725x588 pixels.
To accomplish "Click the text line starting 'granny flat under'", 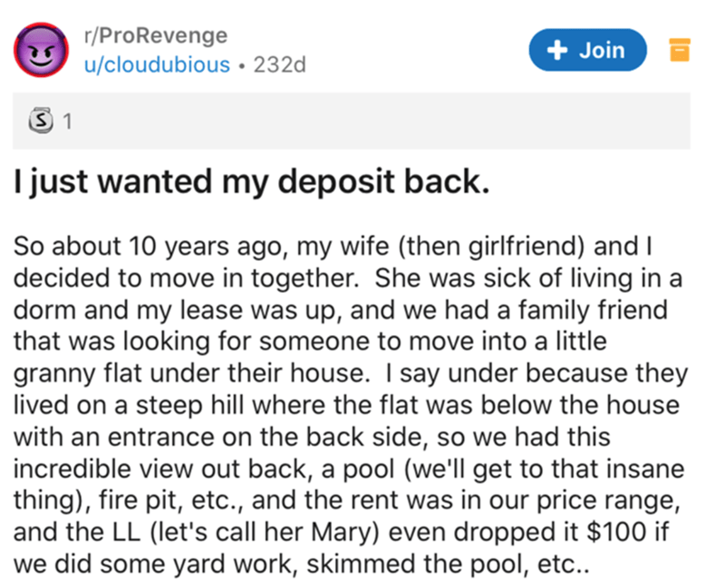I will 351,374.
